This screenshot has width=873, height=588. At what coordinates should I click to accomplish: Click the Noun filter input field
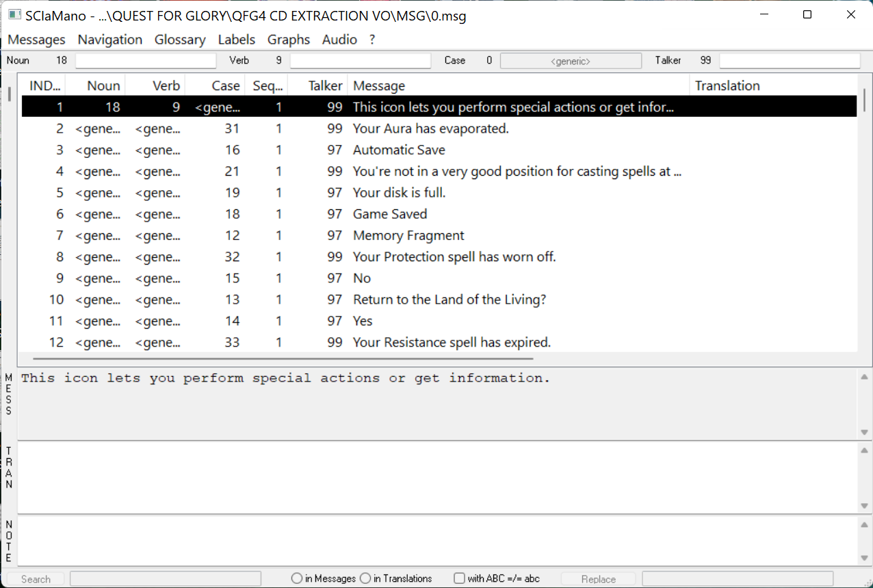(x=146, y=61)
